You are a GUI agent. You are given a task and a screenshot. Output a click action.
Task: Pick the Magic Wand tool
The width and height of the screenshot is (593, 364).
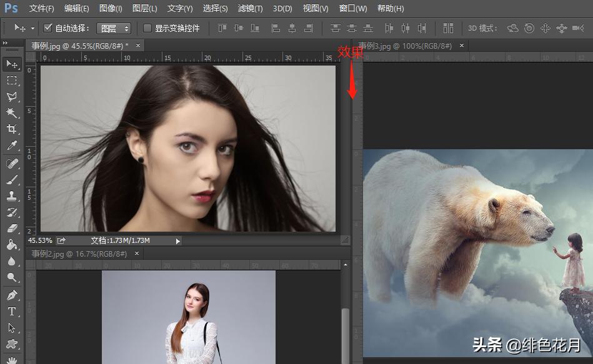[12, 113]
